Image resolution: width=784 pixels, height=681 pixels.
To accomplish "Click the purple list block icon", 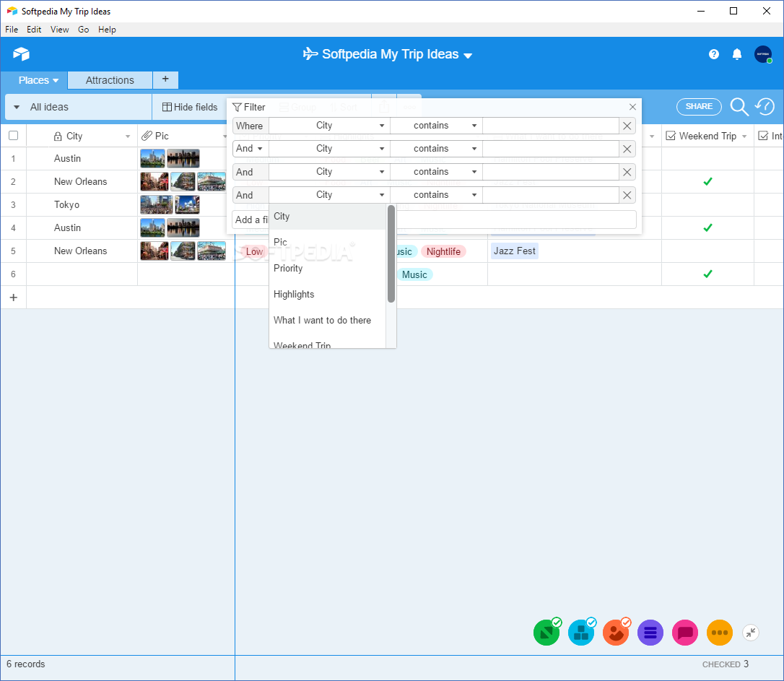I will pyautogui.click(x=650, y=633).
